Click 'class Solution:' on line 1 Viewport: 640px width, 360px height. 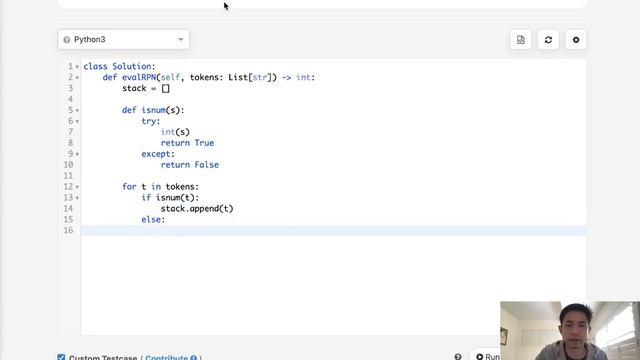point(119,66)
